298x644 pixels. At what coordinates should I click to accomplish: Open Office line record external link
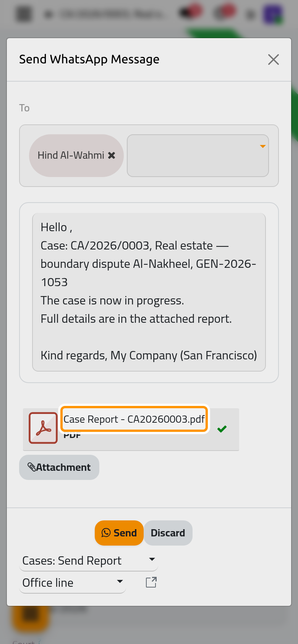click(151, 582)
